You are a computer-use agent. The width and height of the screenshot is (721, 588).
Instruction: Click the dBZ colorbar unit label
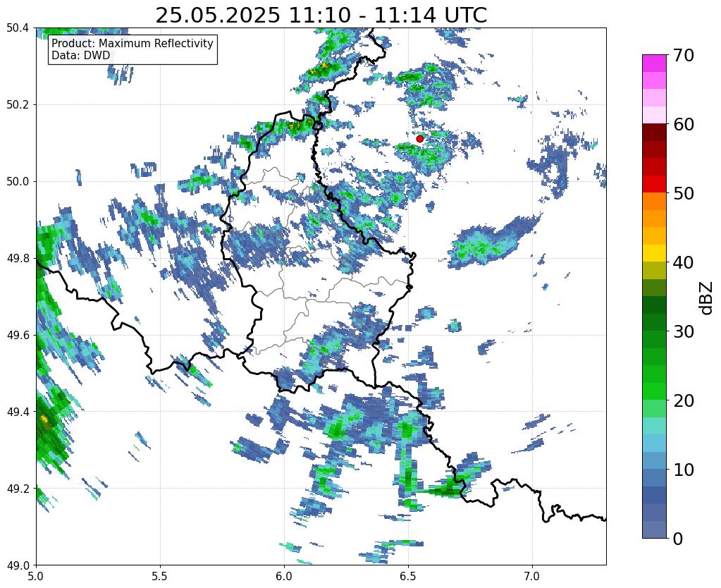pyautogui.click(x=707, y=298)
